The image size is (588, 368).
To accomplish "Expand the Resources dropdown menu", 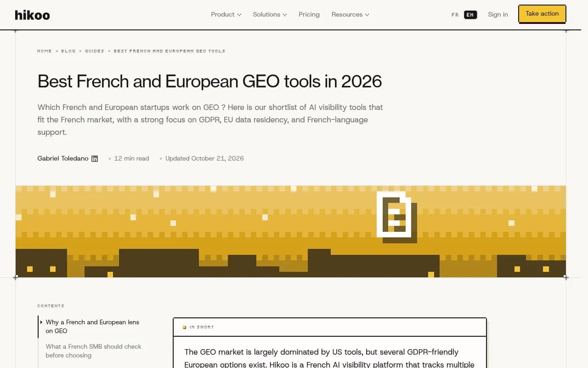I will 350,14.
